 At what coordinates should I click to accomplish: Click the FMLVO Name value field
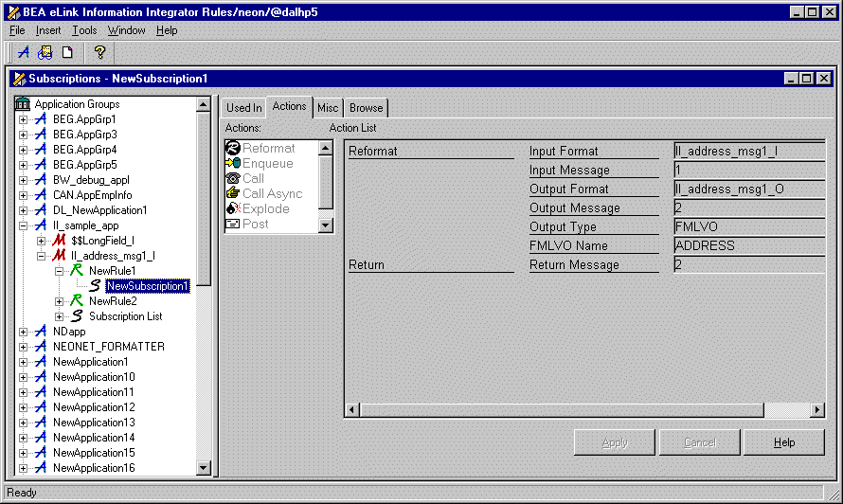pyautogui.click(x=749, y=245)
